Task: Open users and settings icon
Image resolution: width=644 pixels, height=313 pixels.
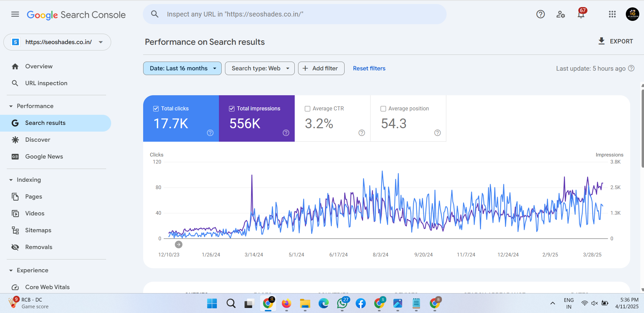Action: point(560,14)
